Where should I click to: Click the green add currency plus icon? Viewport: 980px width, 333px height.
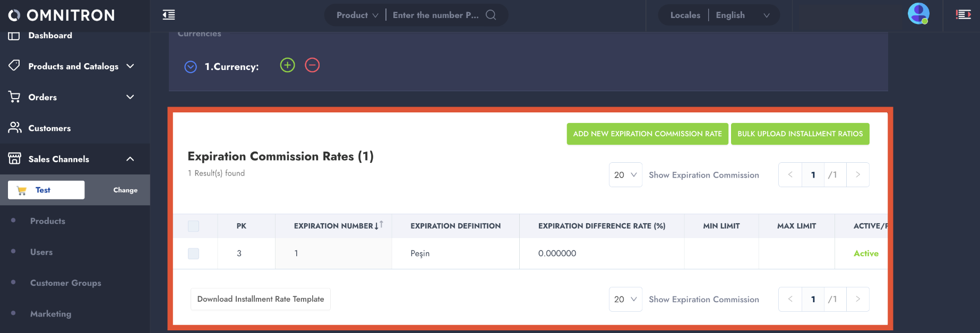click(x=287, y=65)
